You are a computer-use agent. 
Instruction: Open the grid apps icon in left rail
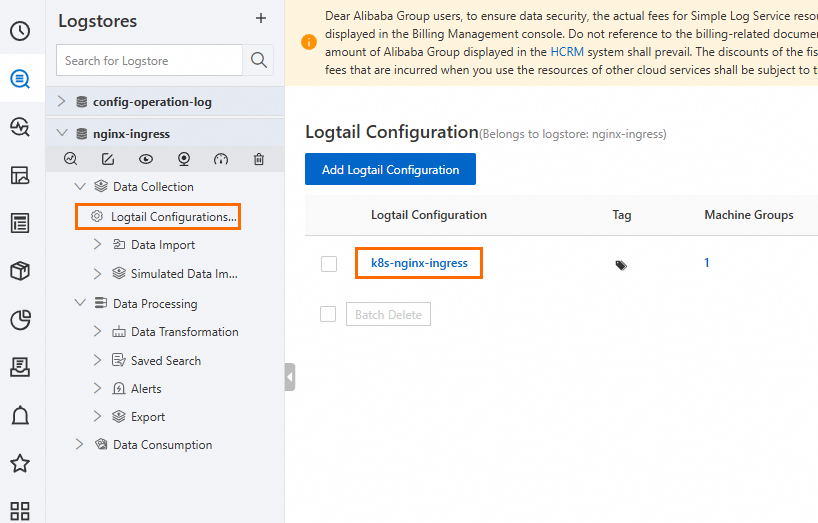coord(20,510)
